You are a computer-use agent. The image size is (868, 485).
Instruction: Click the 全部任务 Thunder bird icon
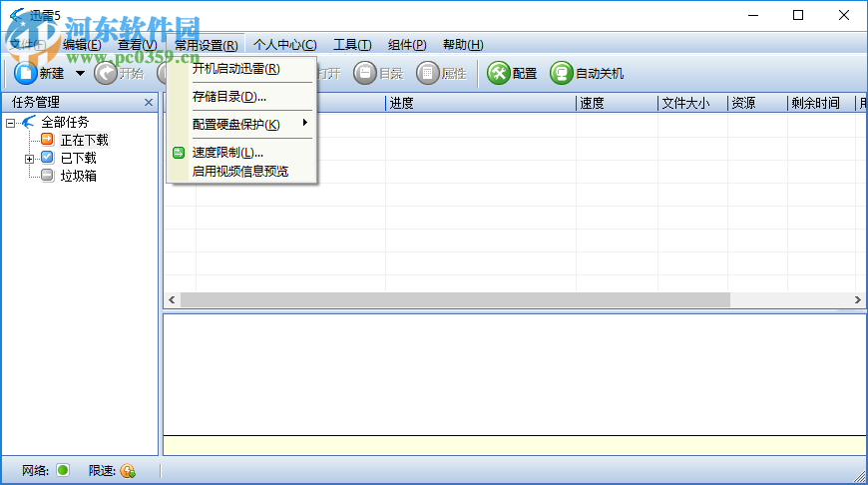point(29,122)
